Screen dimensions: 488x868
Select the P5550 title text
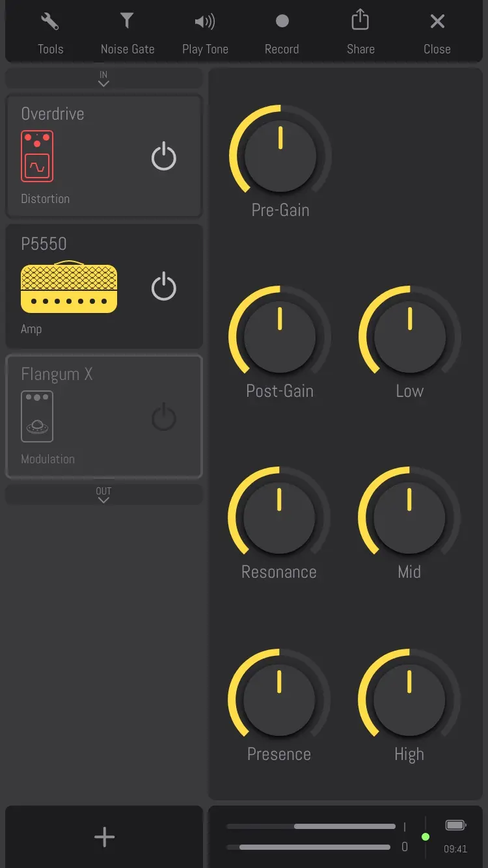pos(44,244)
